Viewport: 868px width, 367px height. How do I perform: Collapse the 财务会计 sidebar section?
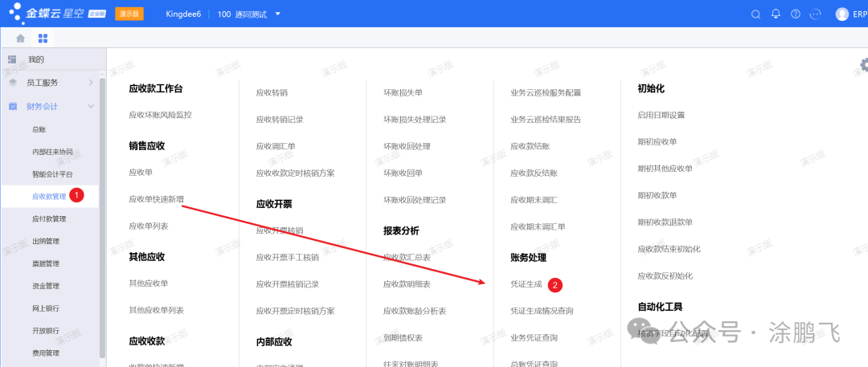pos(90,106)
